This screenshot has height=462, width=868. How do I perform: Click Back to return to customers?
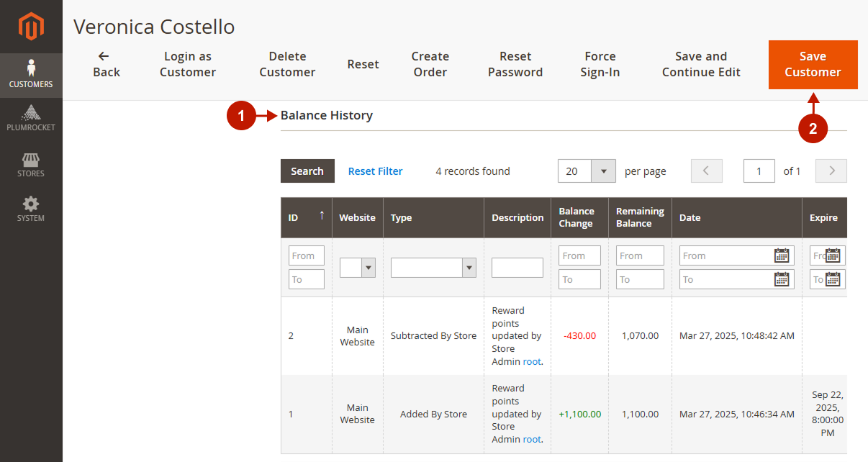[106, 65]
